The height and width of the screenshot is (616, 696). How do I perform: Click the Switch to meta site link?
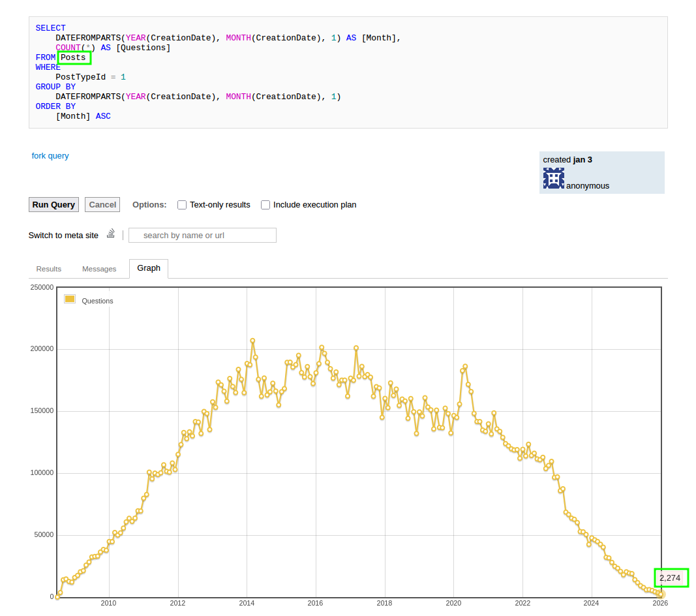coord(63,236)
